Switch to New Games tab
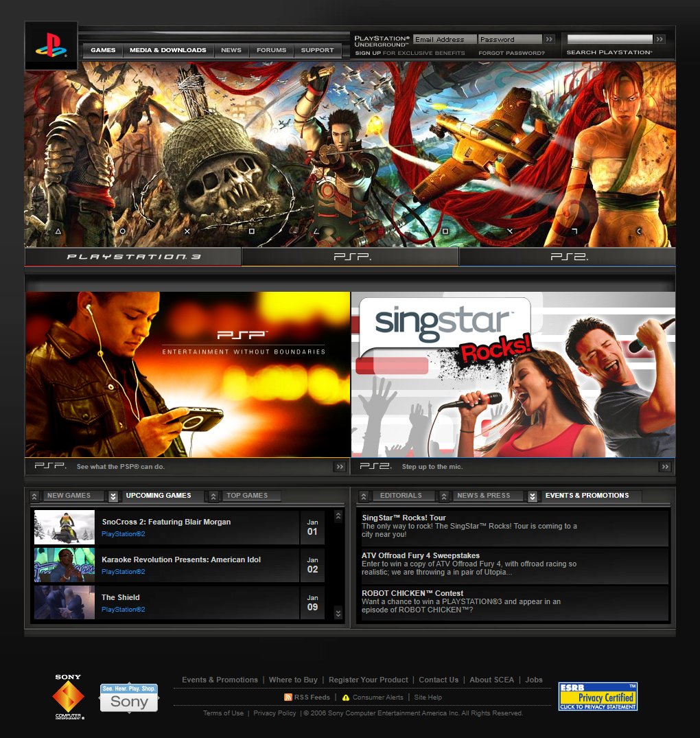700x738 pixels. (69, 496)
